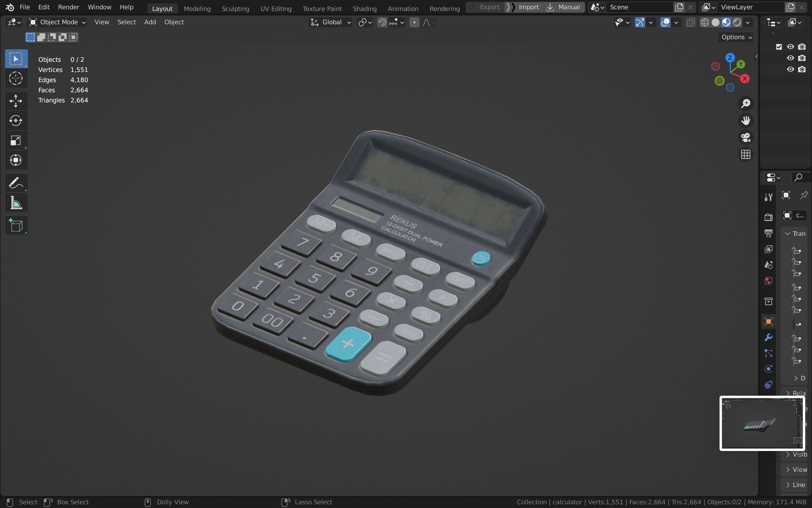Open the Tool properties tab

(768, 197)
